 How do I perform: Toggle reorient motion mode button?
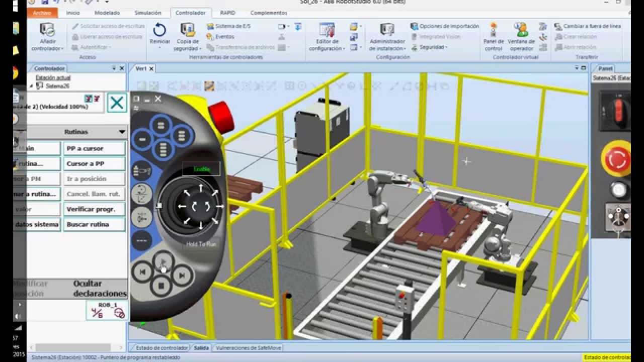click(x=142, y=194)
